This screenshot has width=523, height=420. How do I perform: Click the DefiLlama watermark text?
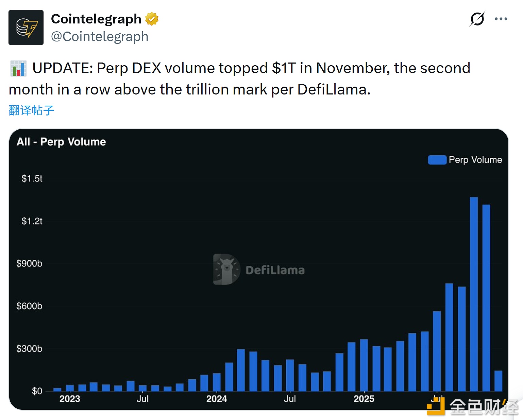275,270
